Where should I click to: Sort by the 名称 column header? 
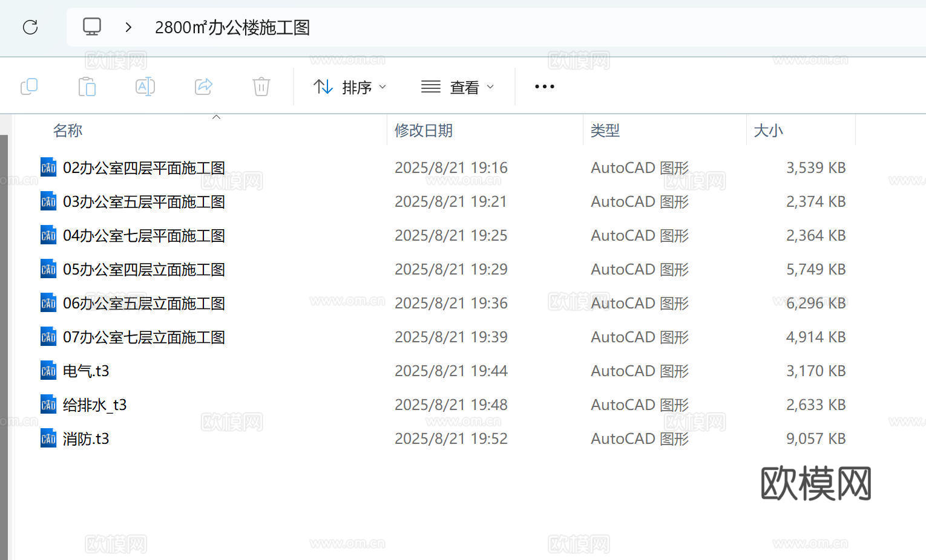click(68, 131)
